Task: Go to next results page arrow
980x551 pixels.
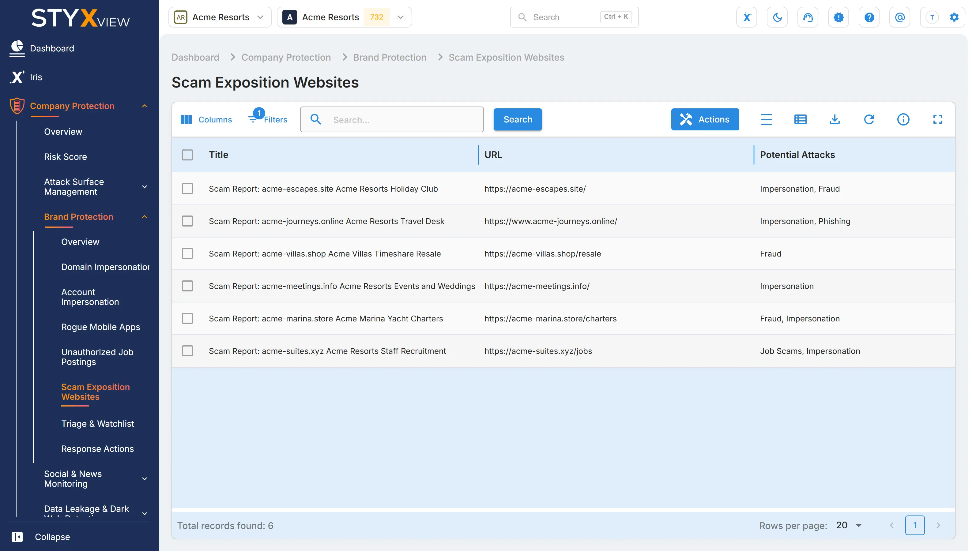Action: [x=938, y=525]
